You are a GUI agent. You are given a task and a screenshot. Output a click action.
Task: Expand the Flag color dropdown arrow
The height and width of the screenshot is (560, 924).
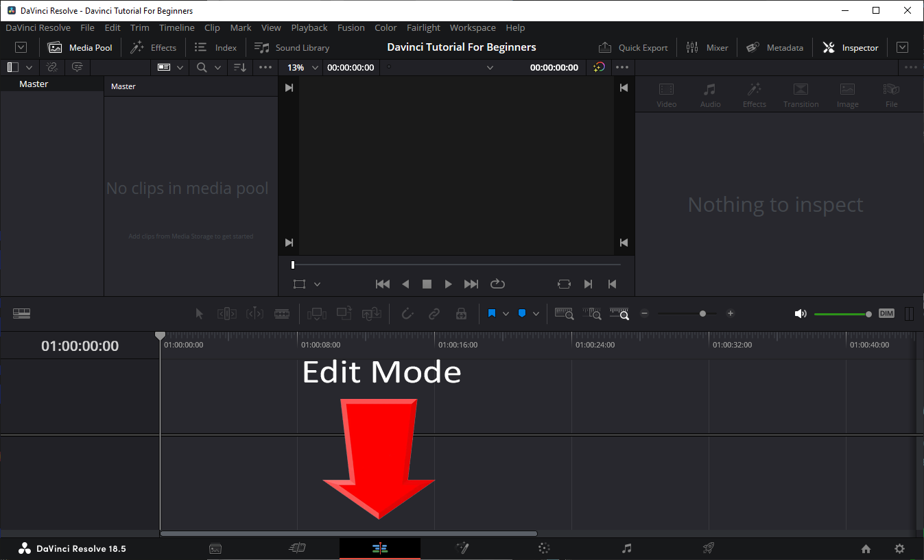point(506,314)
